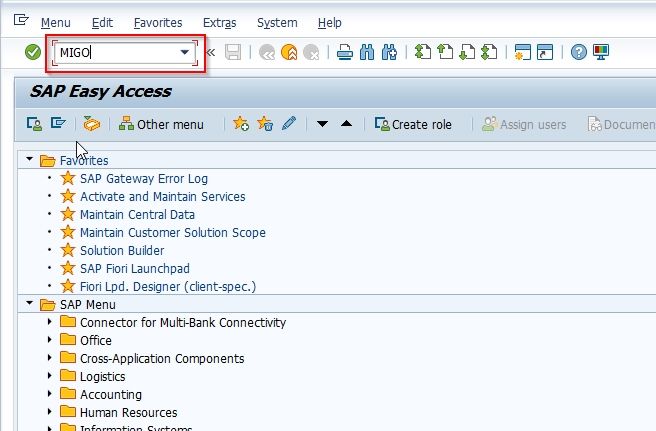Click the Find binoculars icon

click(x=367, y=52)
